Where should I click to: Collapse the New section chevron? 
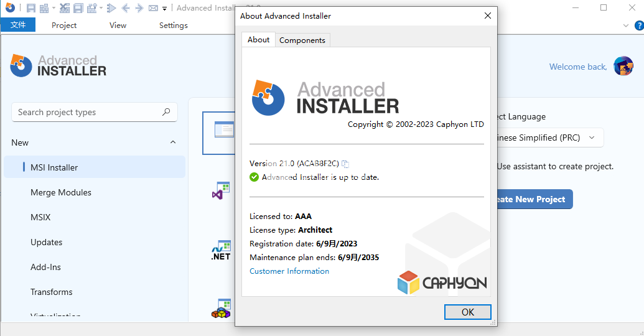tap(173, 142)
